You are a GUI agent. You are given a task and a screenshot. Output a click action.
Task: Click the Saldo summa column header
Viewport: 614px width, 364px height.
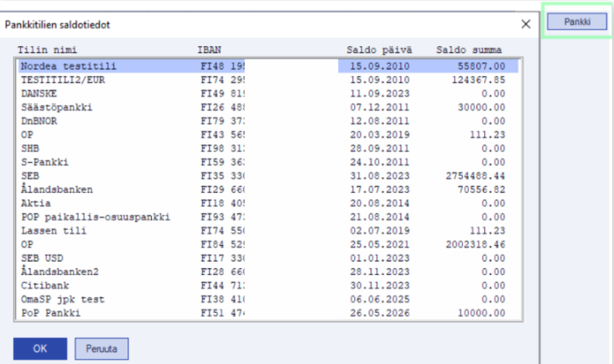[469, 49]
